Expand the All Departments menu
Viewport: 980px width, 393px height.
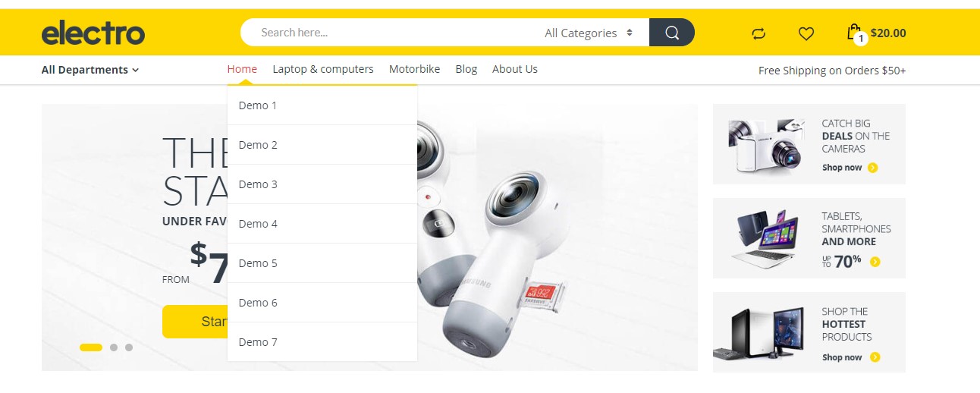(90, 70)
